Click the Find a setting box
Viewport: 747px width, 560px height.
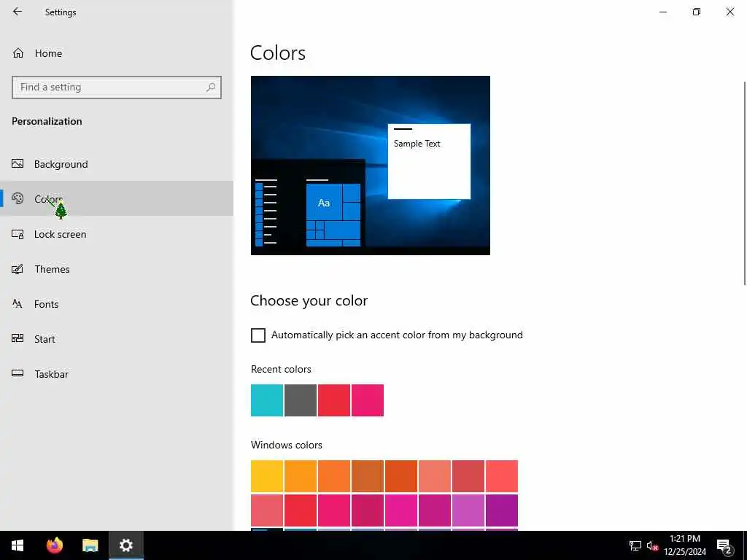[x=117, y=87]
